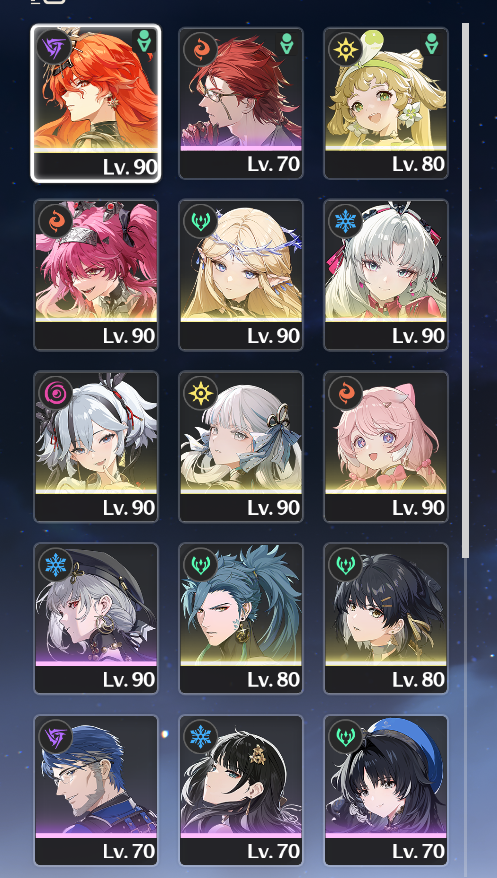
Task: Pick the blonde girl with flower, Lv. 80
Action: [386, 103]
